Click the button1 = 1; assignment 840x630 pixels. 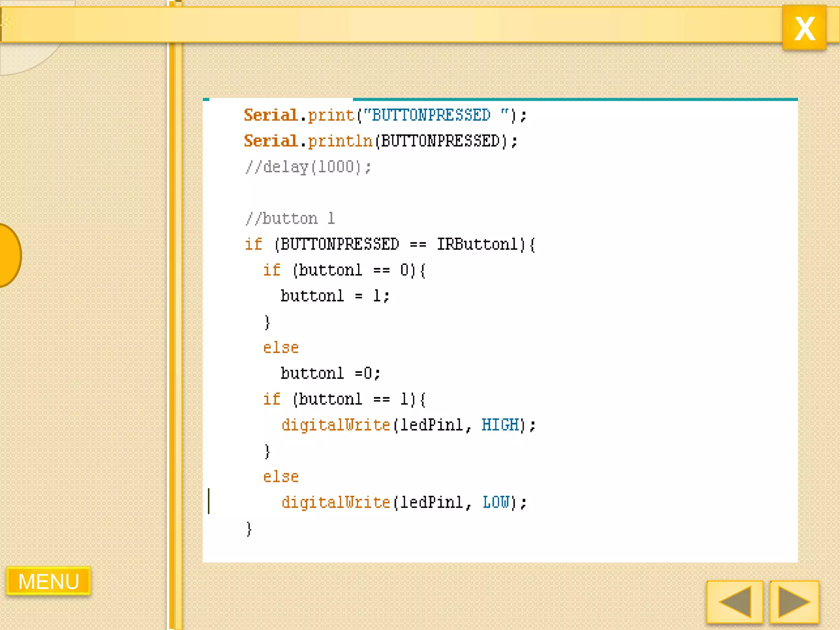(334, 296)
